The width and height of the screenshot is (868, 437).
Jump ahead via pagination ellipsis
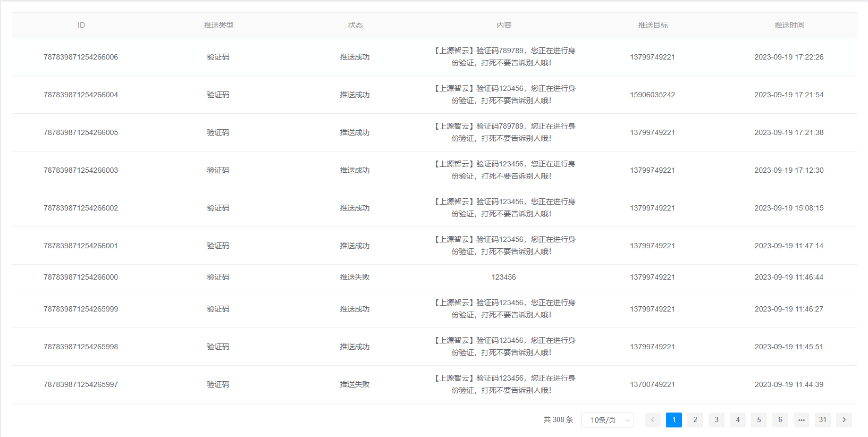801,420
